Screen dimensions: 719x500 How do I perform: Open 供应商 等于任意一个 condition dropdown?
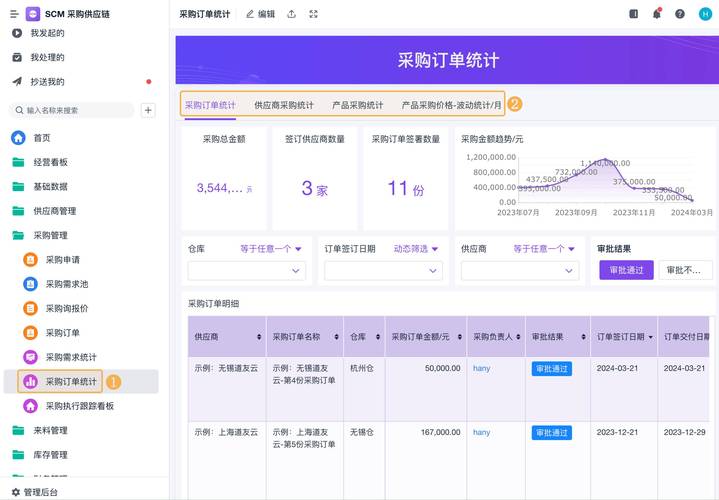click(544, 249)
